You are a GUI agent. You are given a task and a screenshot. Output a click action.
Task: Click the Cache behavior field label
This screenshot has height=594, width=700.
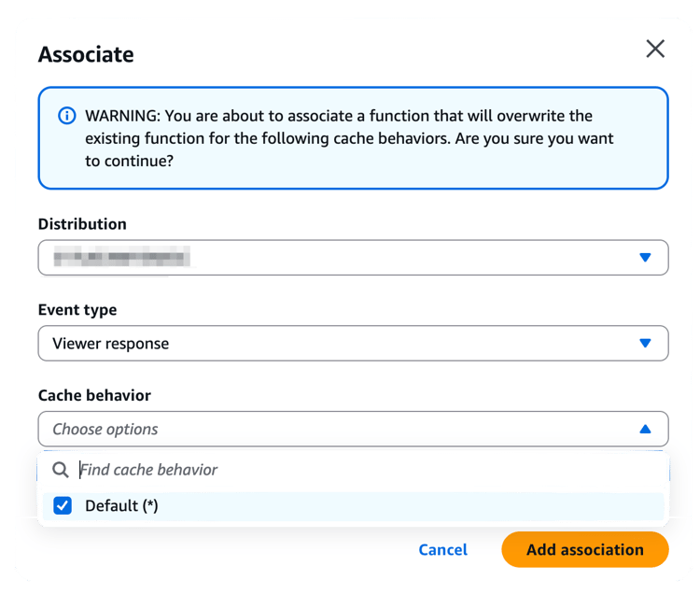point(94,395)
